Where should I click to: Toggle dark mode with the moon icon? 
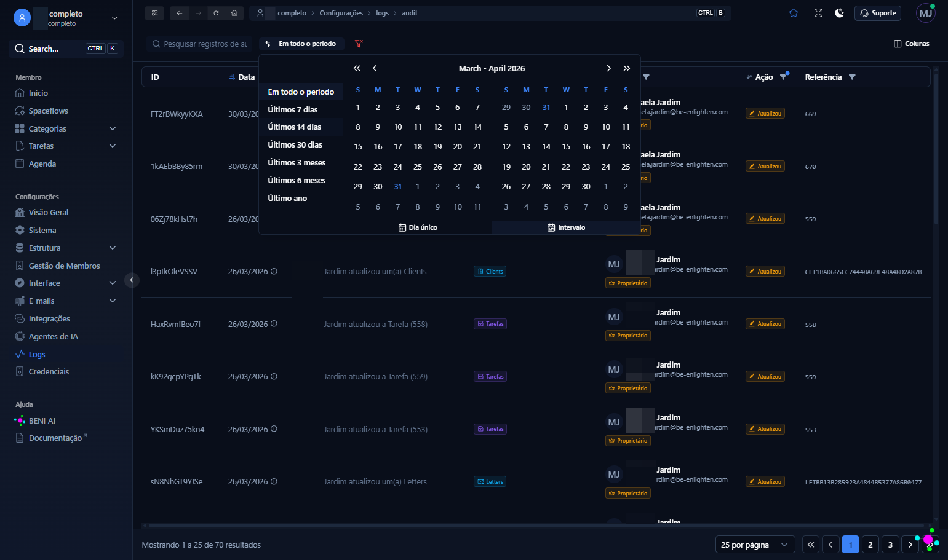coord(839,12)
